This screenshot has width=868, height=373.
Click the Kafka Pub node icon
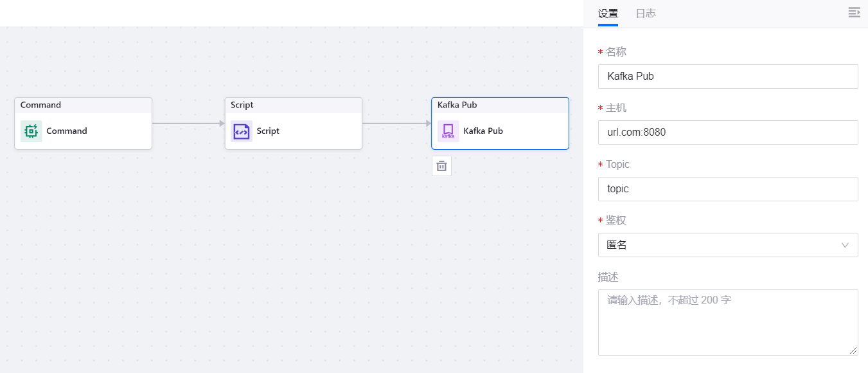click(448, 131)
